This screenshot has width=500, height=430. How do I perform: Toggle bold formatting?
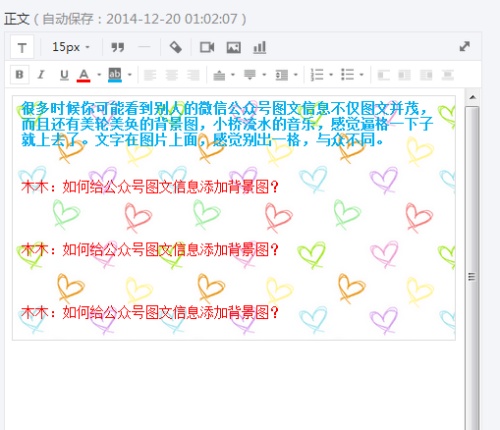point(20,74)
